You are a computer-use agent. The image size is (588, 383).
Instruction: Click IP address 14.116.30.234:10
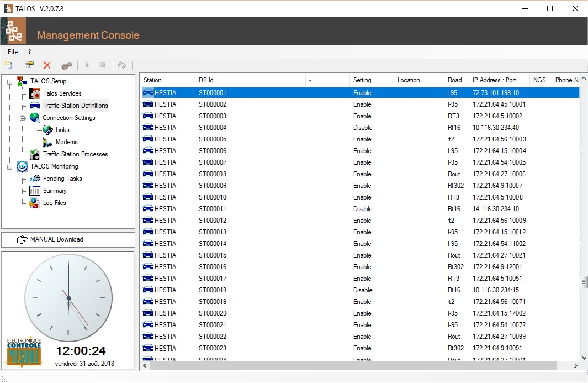point(496,209)
